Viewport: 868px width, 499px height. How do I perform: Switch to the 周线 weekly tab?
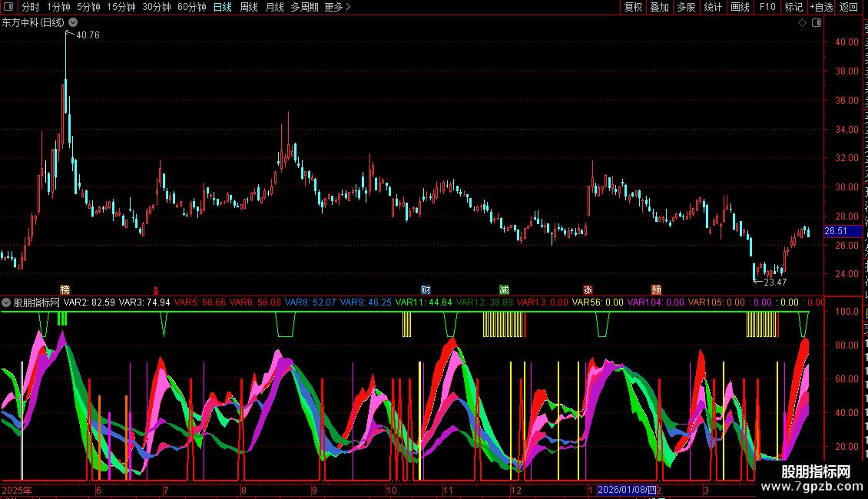click(249, 7)
